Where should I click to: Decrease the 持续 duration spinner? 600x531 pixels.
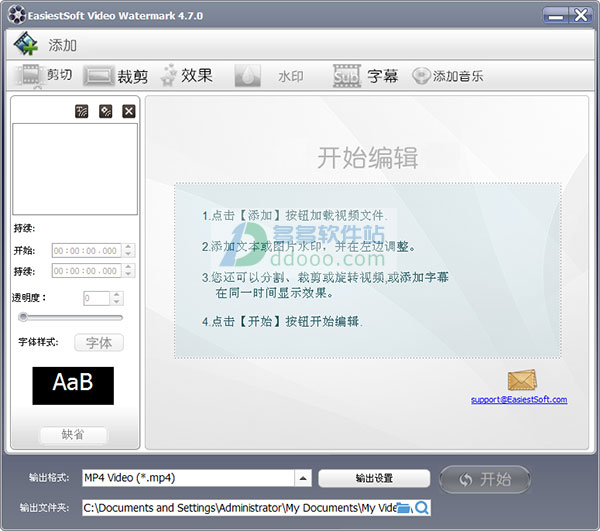click(x=128, y=274)
